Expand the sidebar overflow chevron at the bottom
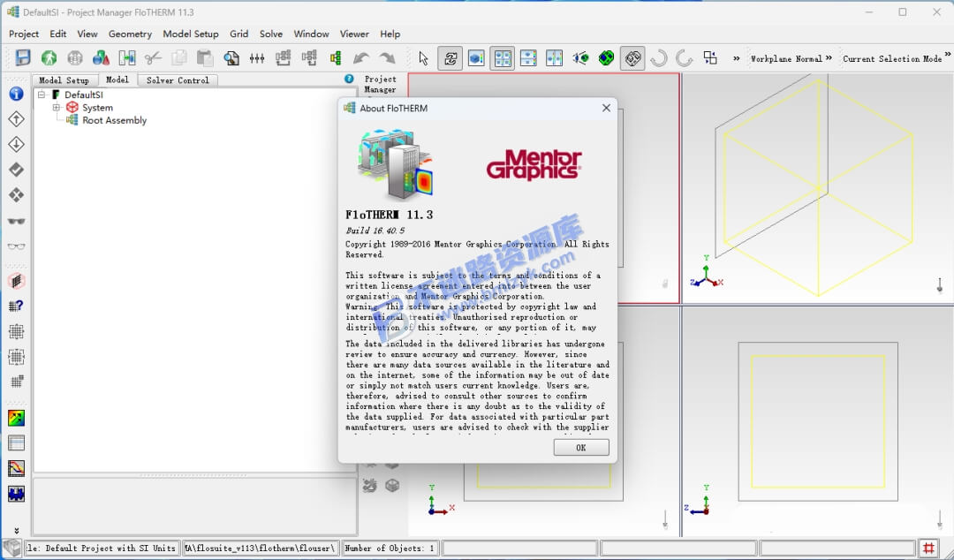 click(17, 531)
